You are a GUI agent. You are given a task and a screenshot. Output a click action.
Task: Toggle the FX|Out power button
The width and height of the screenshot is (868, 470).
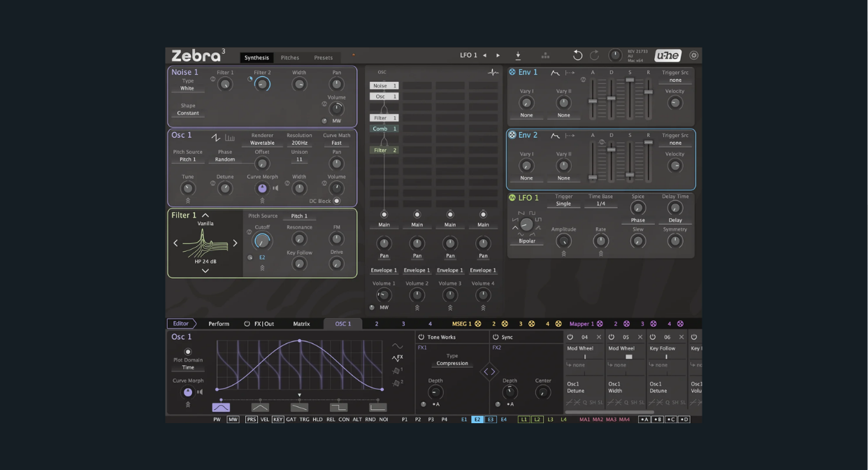[247, 322]
